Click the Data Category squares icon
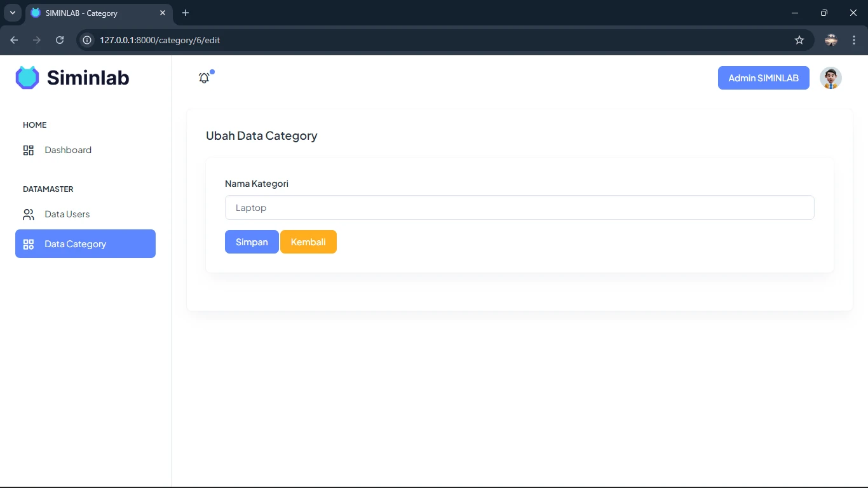Screen dimensions: 868x488 (x=29, y=244)
